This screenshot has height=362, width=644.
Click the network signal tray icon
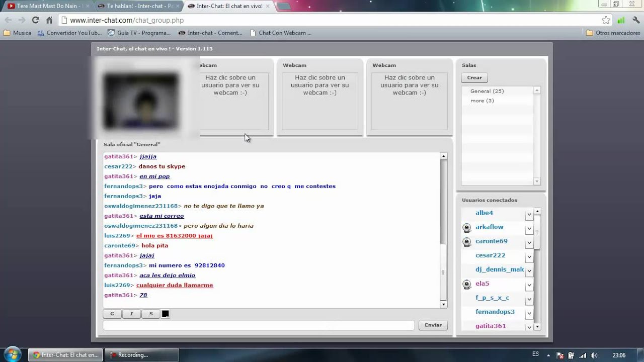tap(583, 355)
